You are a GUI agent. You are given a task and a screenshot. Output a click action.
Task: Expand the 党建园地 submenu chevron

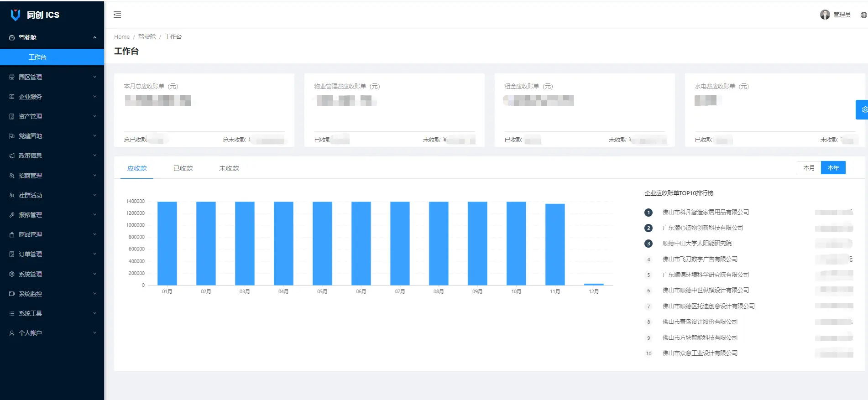(94, 135)
